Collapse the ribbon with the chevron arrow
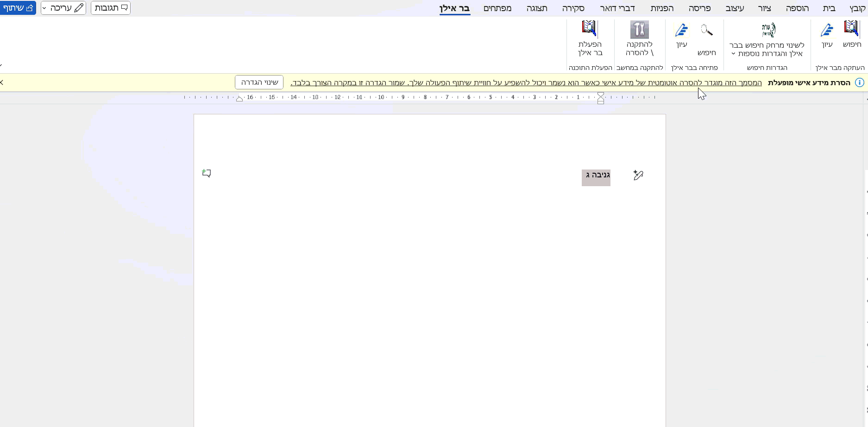The height and width of the screenshot is (427, 868). pyautogui.click(x=1, y=66)
